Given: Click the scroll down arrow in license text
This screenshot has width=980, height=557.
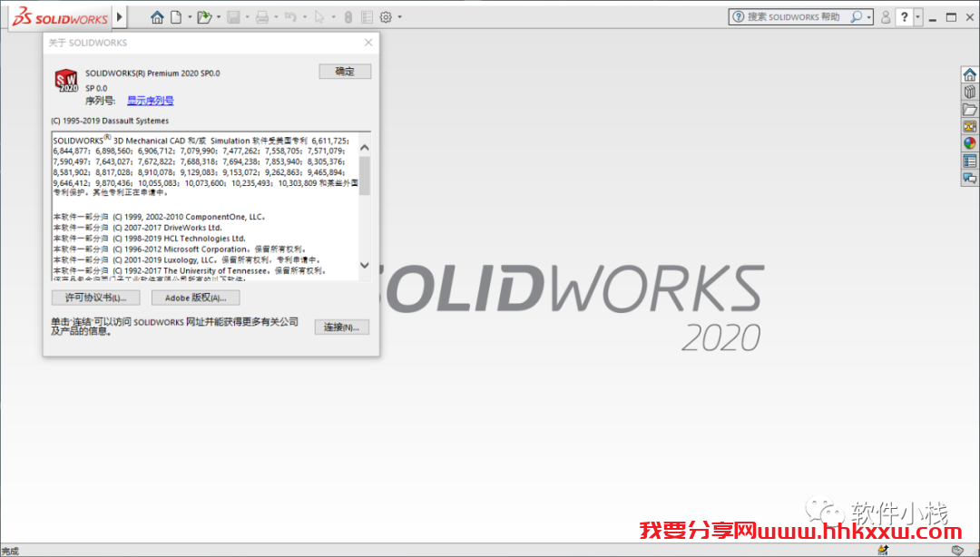Looking at the screenshot, I should tap(365, 265).
